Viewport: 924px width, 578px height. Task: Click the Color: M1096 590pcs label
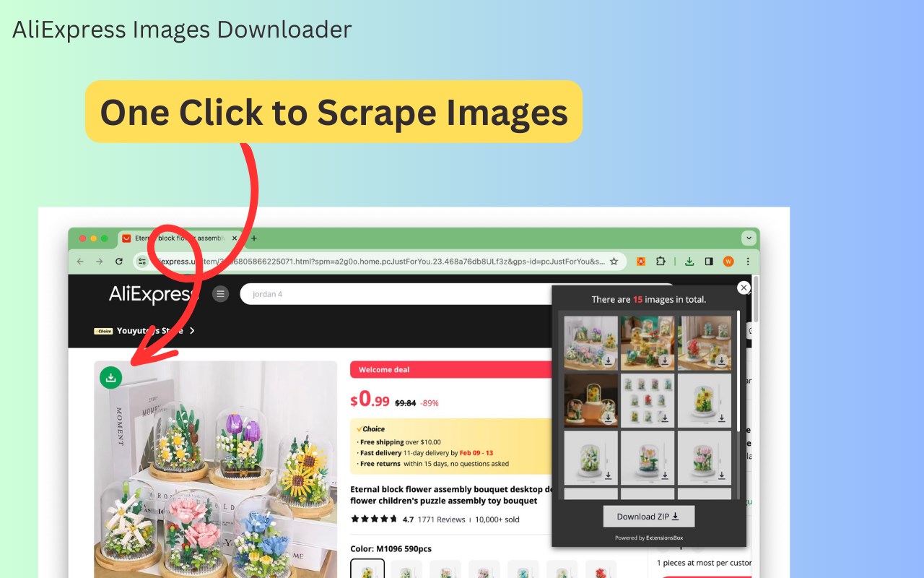(391, 548)
